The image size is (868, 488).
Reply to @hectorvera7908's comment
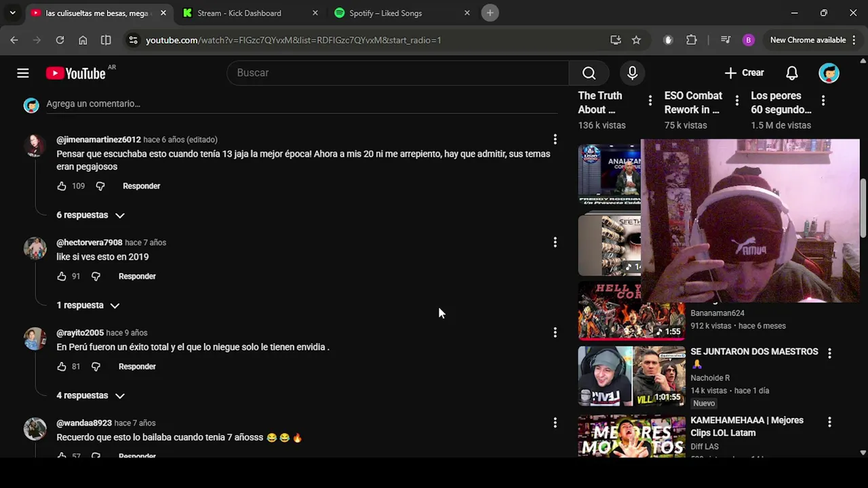(x=137, y=276)
